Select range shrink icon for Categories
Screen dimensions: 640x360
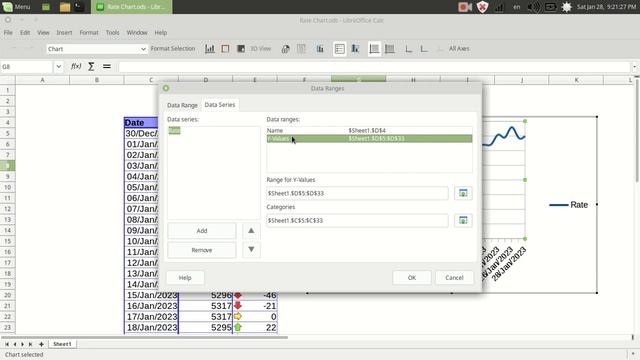[463, 220]
